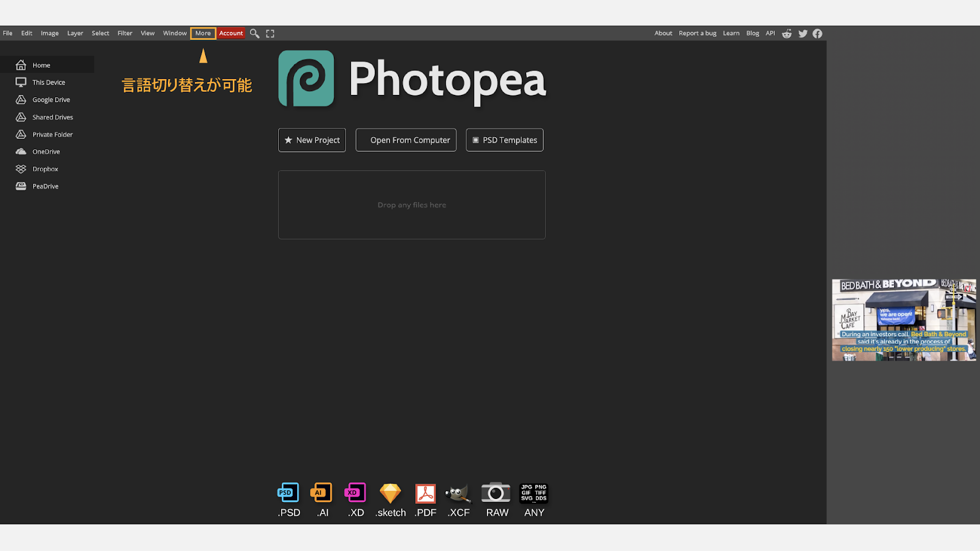Viewport: 980px width, 551px height.
Task: Open the Blog link
Action: (x=753, y=34)
